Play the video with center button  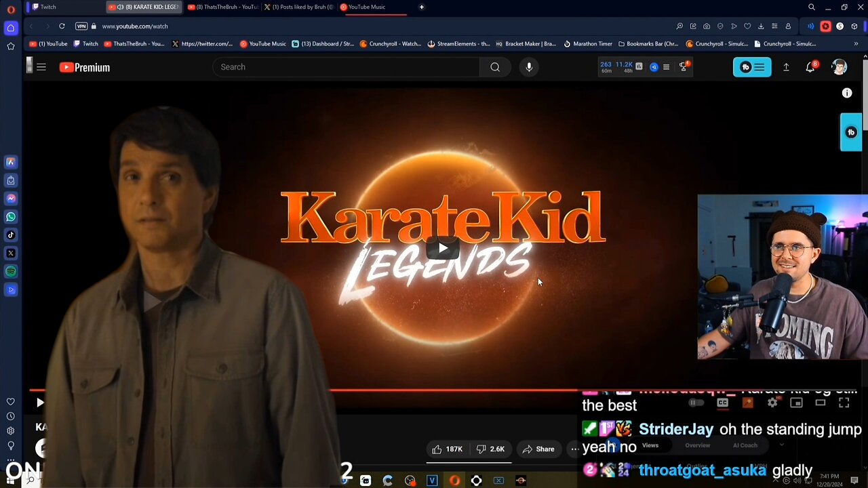[x=442, y=248]
